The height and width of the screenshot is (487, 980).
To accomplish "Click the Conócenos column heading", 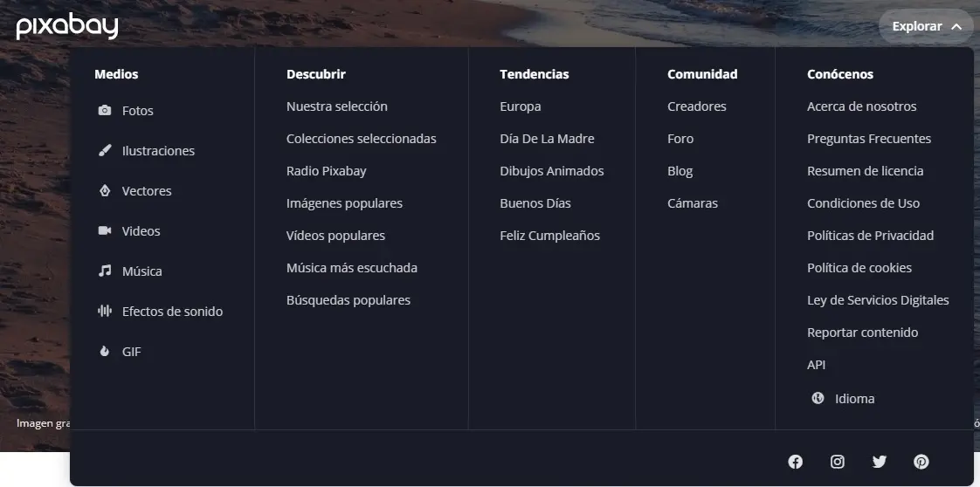I will 840,73.
